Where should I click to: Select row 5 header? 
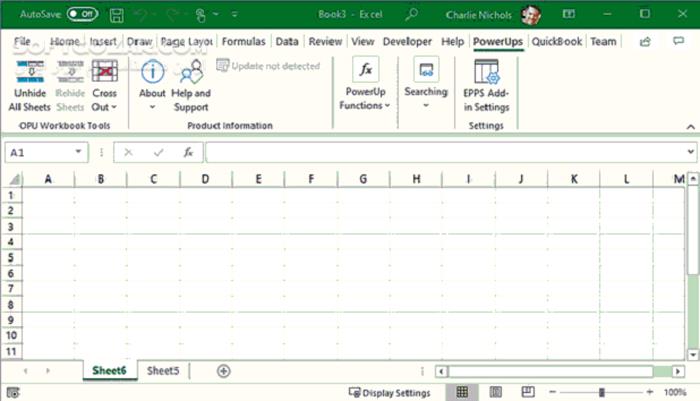point(11,258)
